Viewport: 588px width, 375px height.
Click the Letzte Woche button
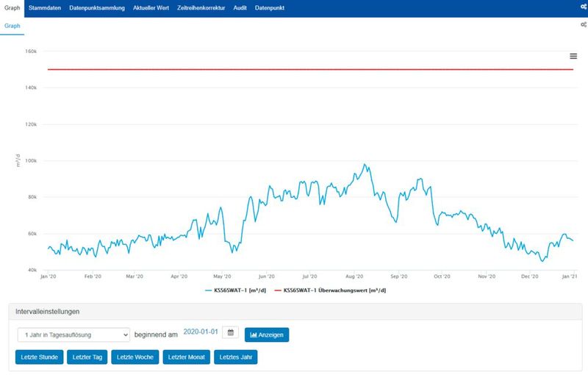click(x=135, y=357)
